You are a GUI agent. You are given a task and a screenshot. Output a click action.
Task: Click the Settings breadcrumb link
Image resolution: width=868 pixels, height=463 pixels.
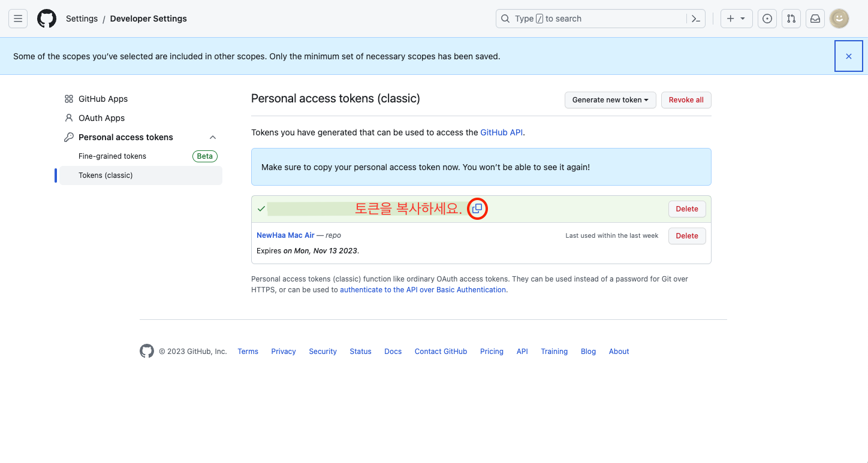point(82,19)
